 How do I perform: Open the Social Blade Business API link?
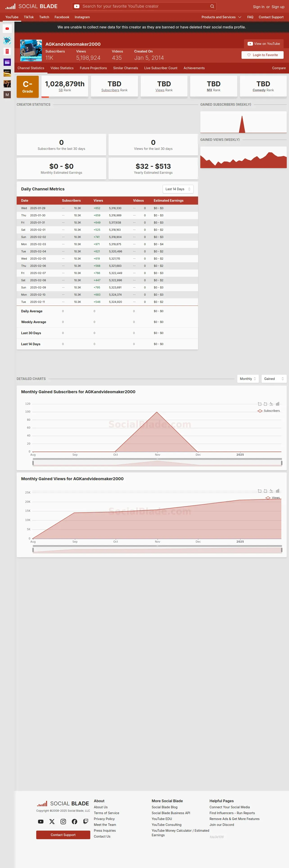pyautogui.click(x=171, y=813)
